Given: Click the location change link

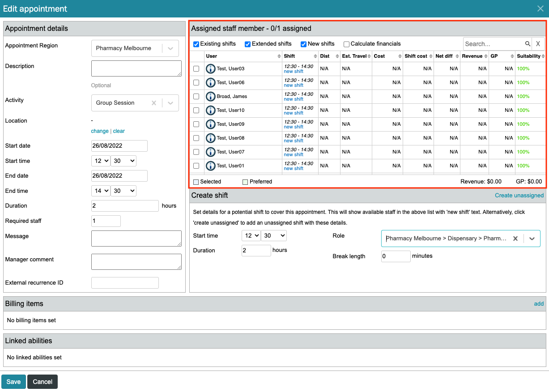Looking at the screenshot, I should point(100,131).
